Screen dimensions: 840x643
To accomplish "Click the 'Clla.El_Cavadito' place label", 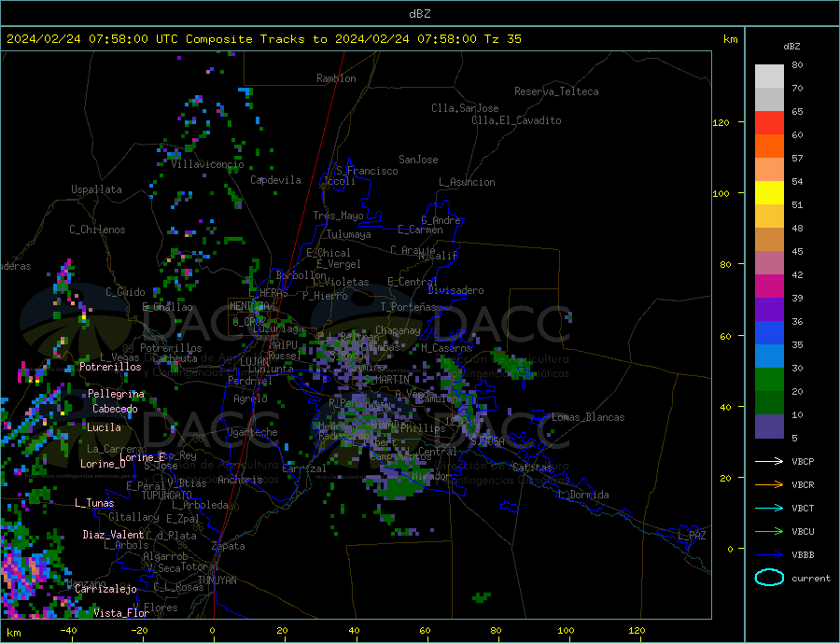I will (x=516, y=120).
